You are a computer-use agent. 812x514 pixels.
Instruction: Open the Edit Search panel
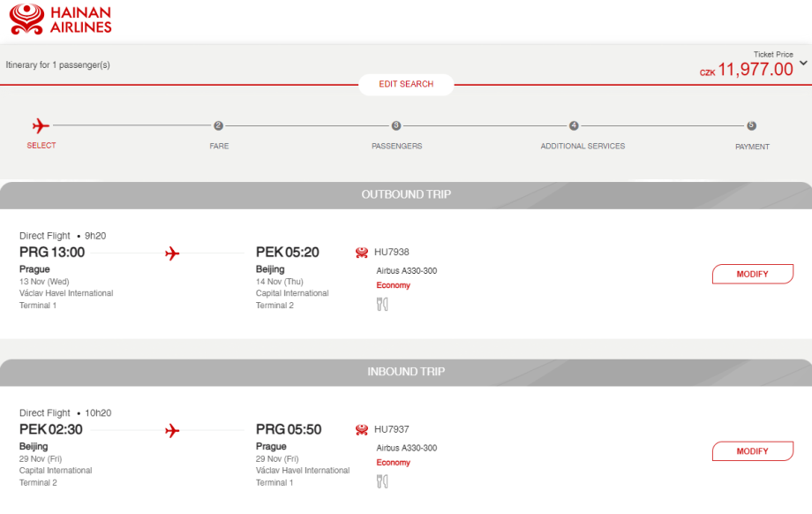[406, 85]
